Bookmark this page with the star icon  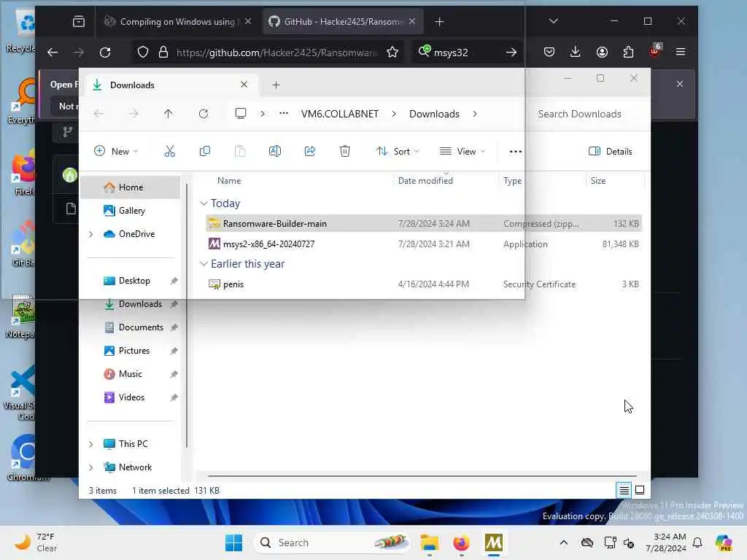coord(392,52)
